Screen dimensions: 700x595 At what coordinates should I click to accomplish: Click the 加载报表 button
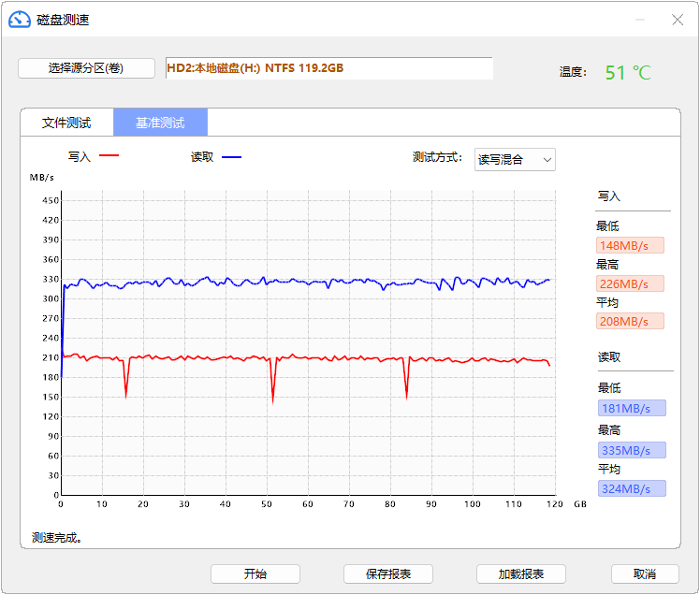click(521, 573)
